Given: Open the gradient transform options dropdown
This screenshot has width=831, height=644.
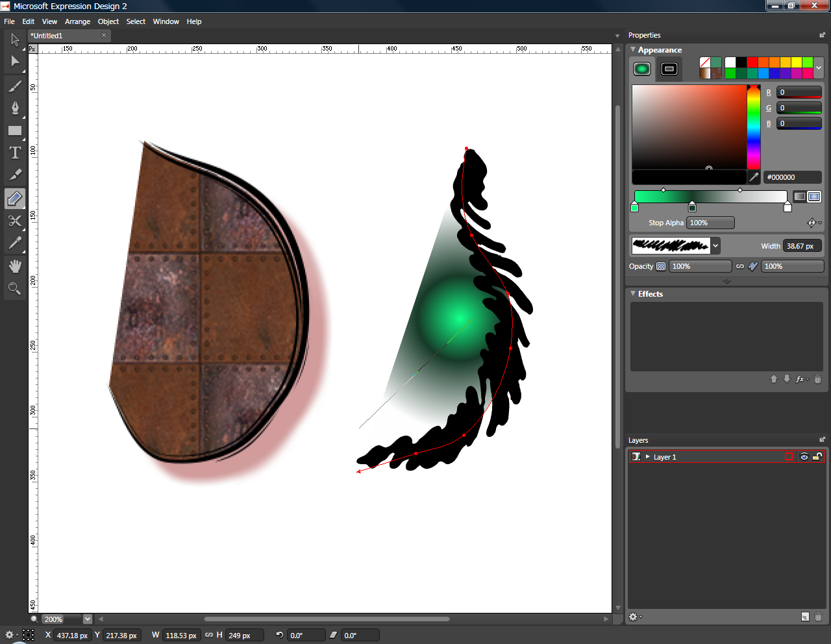Looking at the screenshot, I should 813,223.
